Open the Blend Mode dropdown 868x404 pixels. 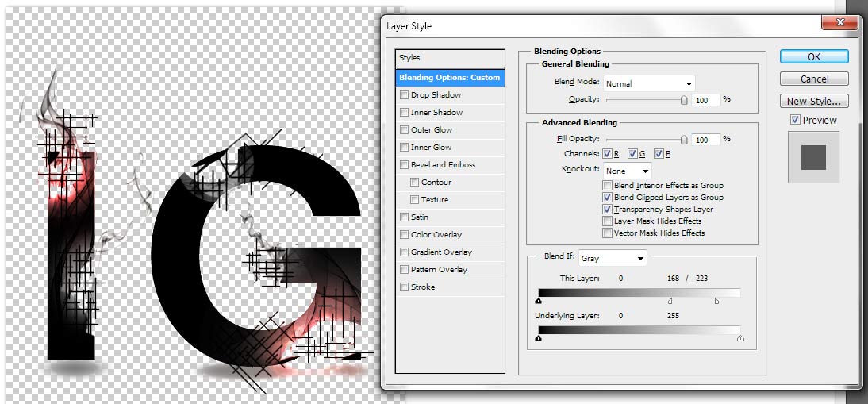649,83
